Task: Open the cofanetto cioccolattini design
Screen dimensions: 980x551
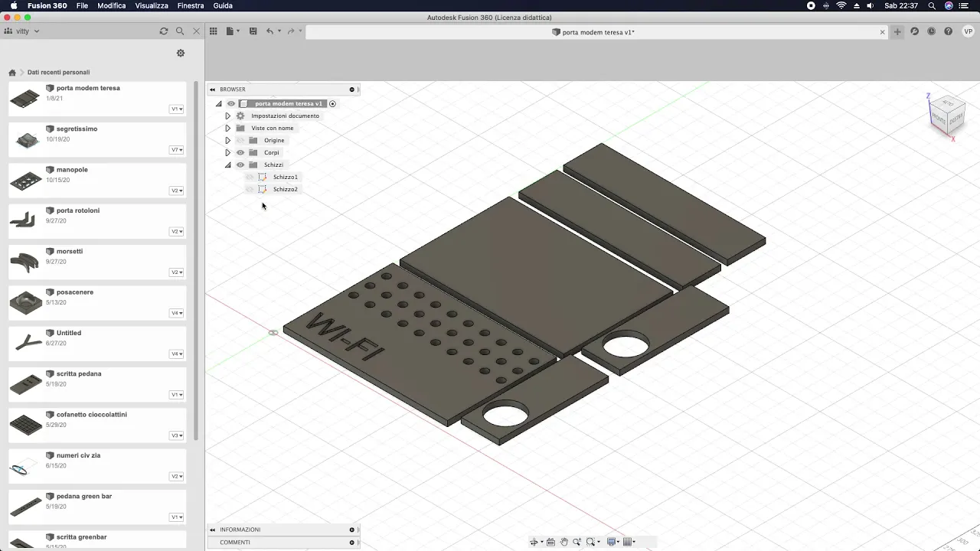Action: pyautogui.click(x=97, y=425)
